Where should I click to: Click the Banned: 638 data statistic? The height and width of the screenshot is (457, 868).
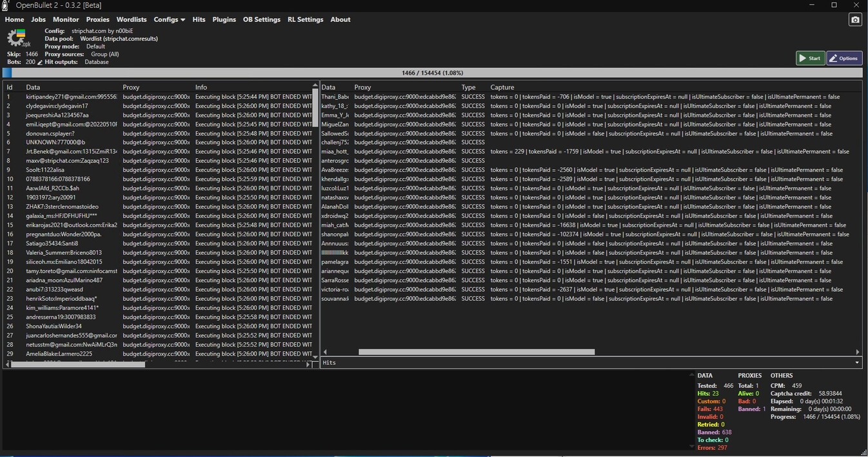(x=715, y=432)
